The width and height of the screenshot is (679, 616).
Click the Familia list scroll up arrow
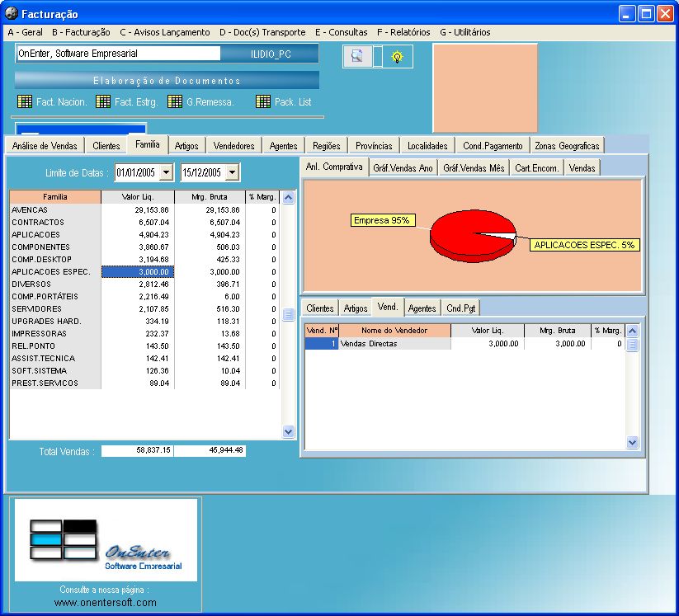[289, 197]
